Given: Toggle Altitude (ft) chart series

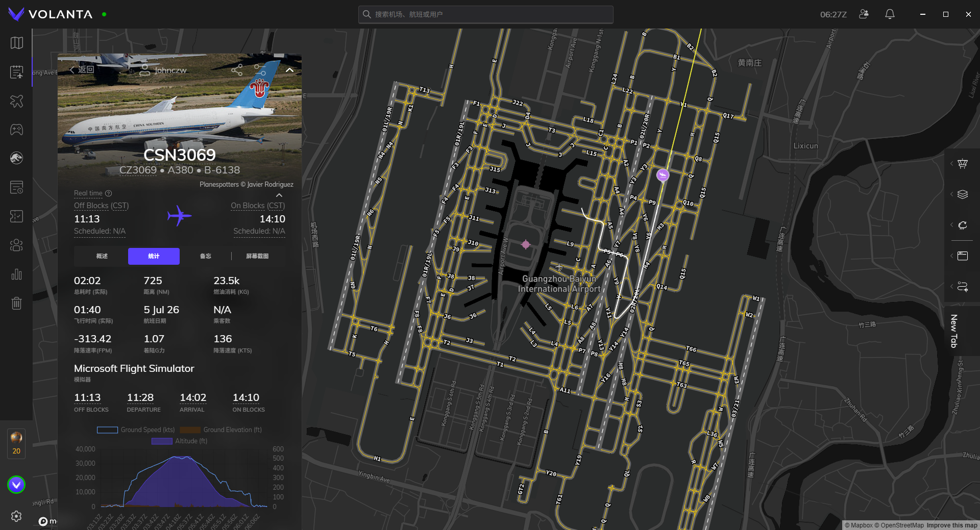Looking at the screenshot, I should (x=179, y=441).
